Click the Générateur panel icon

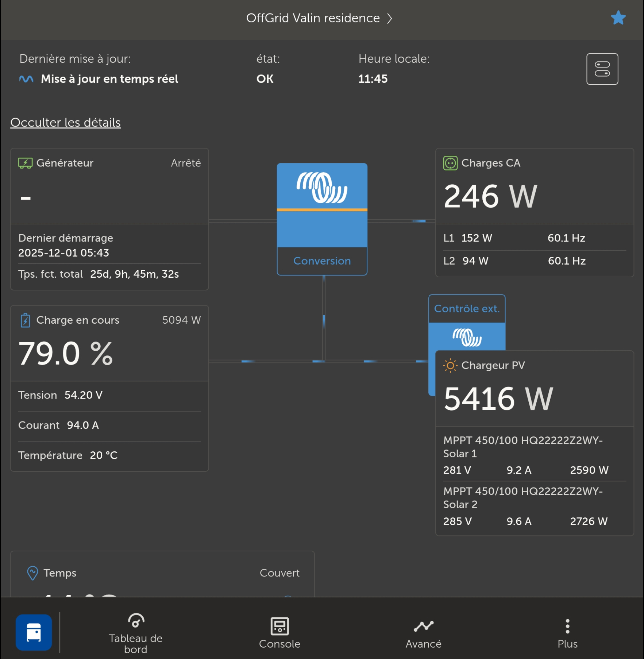pyautogui.click(x=25, y=163)
